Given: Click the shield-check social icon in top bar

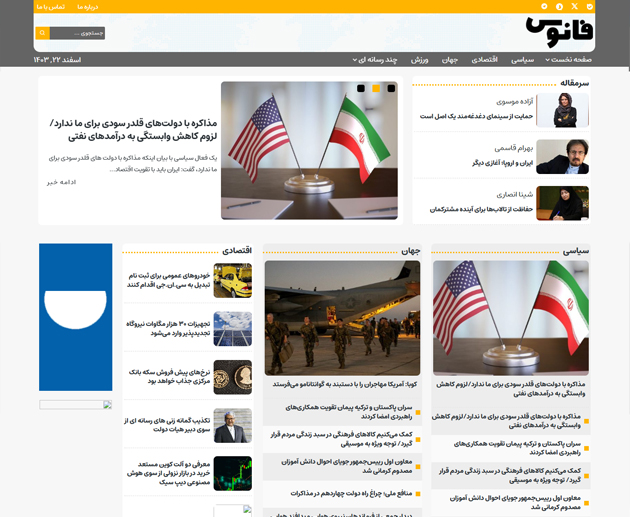Looking at the screenshot, I should 589,6.
